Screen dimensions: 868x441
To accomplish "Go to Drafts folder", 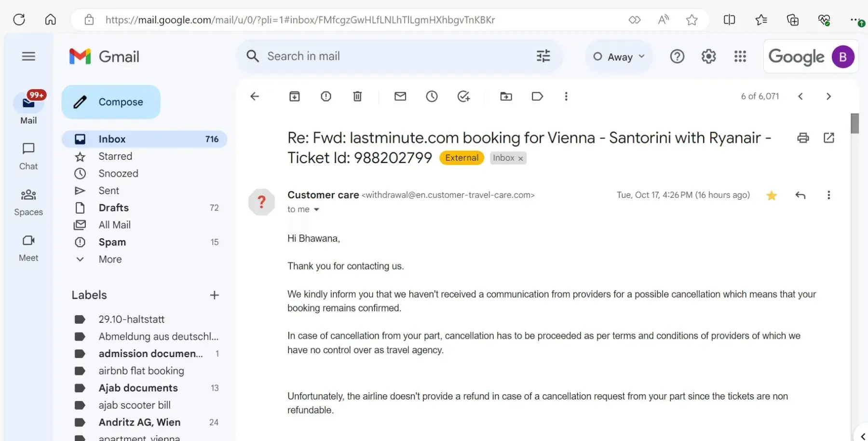I will pos(113,208).
